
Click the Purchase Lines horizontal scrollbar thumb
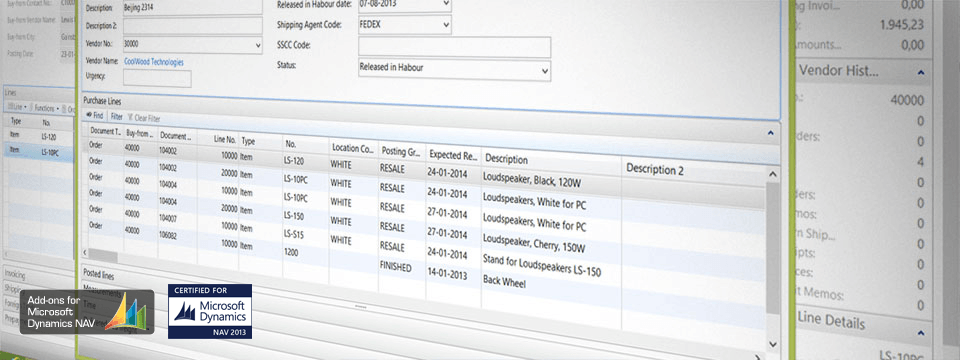(x=103, y=256)
